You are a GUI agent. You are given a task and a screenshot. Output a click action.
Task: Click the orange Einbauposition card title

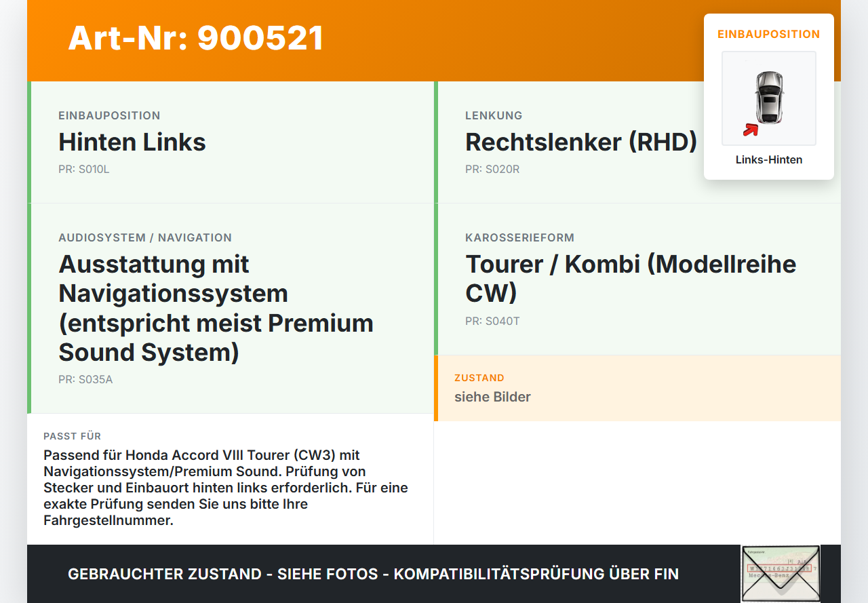769,34
